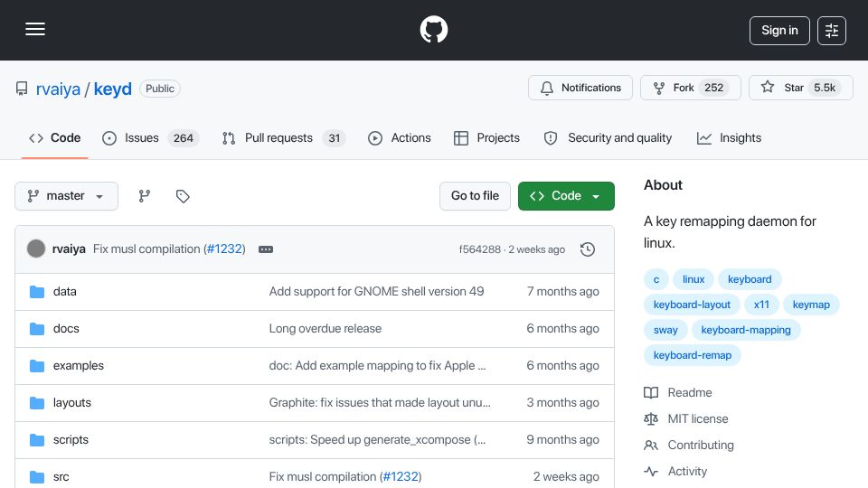Open 'Add support for GNOME shell version 49' commit

[376, 292]
